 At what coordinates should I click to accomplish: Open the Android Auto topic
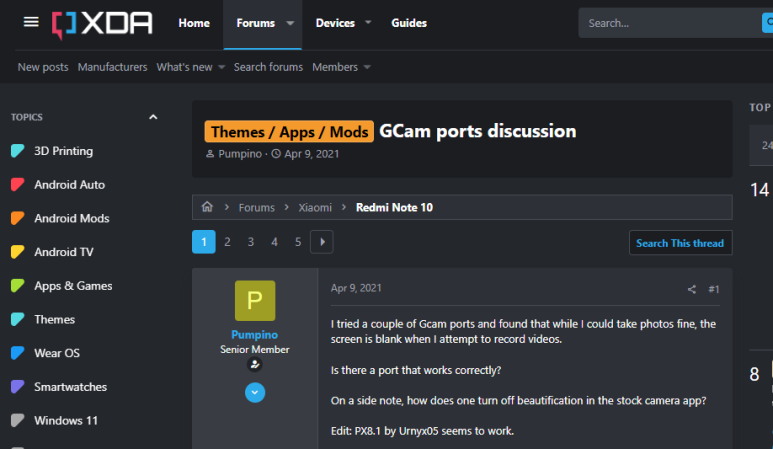(x=70, y=185)
